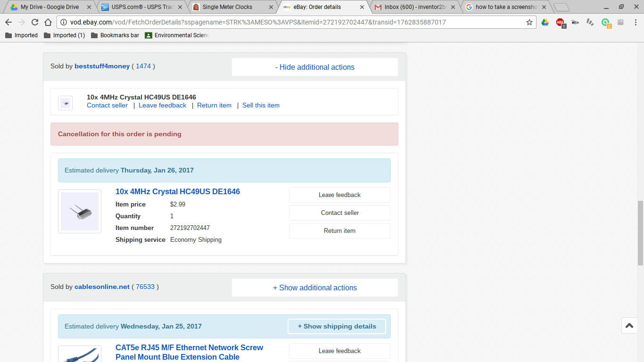
Task: Expand Show shipping details
Action: click(x=337, y=326)
